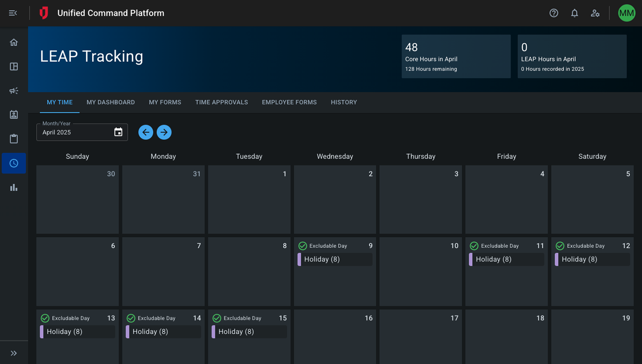The height and width of the screenshot is (364, 642).
Task: Open the Month/Year calendar picker
Action: [x=118, y=132]
